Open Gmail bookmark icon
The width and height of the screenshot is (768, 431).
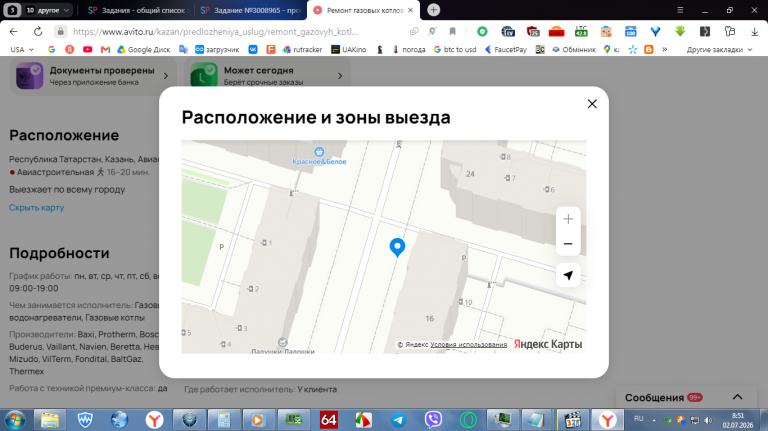105,49
